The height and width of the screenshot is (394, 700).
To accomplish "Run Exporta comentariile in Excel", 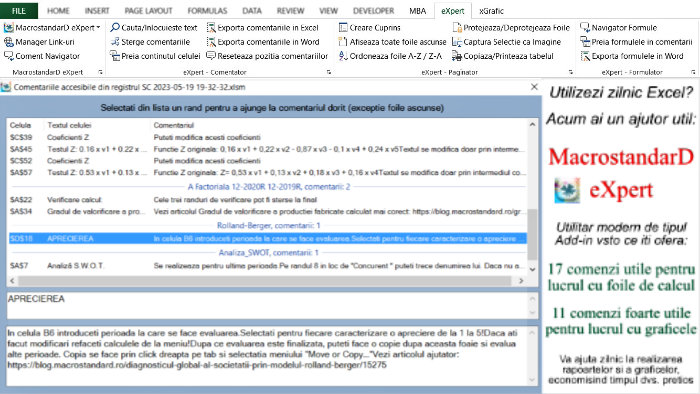I will click(262, 28).
